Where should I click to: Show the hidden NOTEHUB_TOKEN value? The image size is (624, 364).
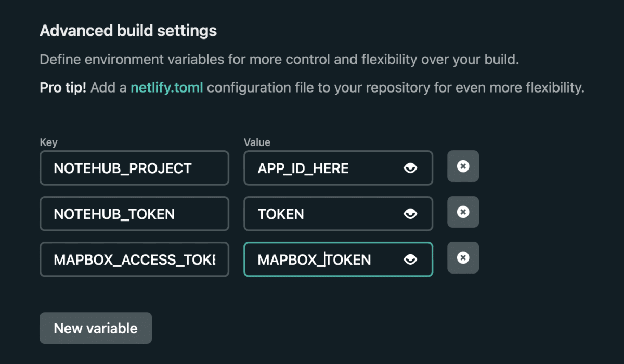(410, 213)
